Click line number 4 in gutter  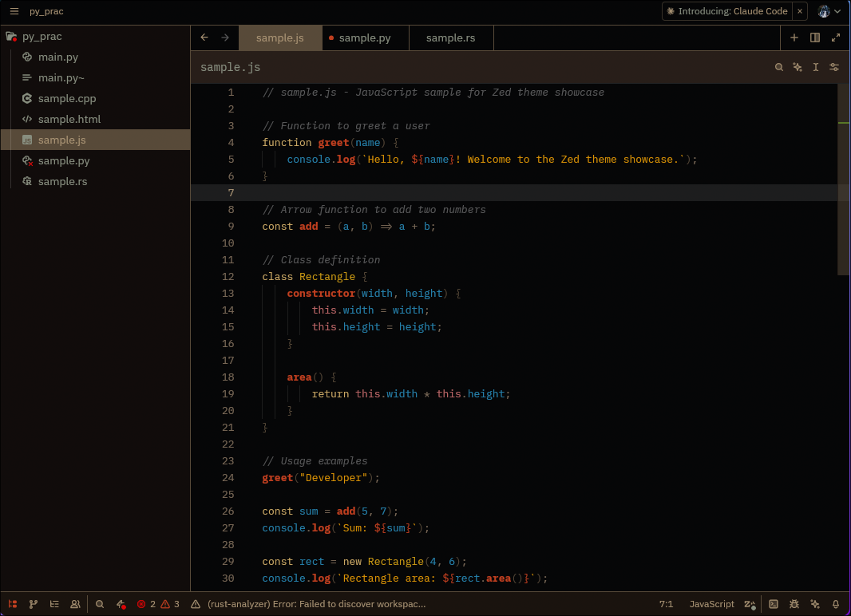pyautogui.click(x=232, y=143)
